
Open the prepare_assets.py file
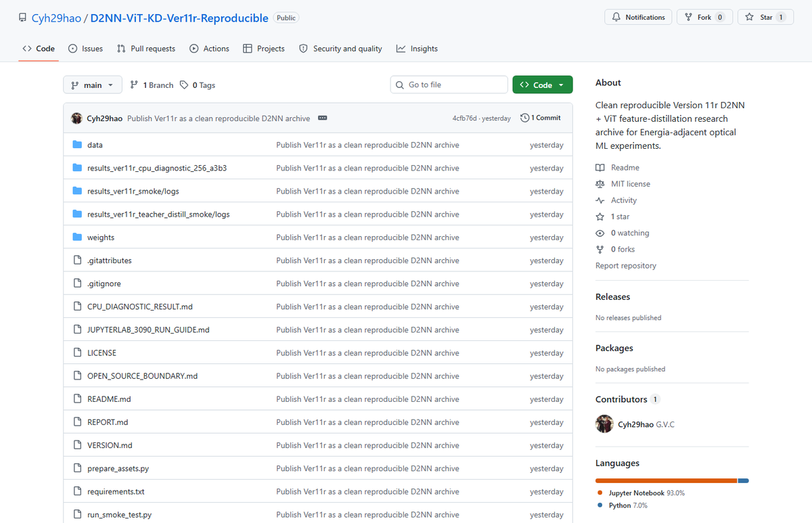tap(118, 469)
